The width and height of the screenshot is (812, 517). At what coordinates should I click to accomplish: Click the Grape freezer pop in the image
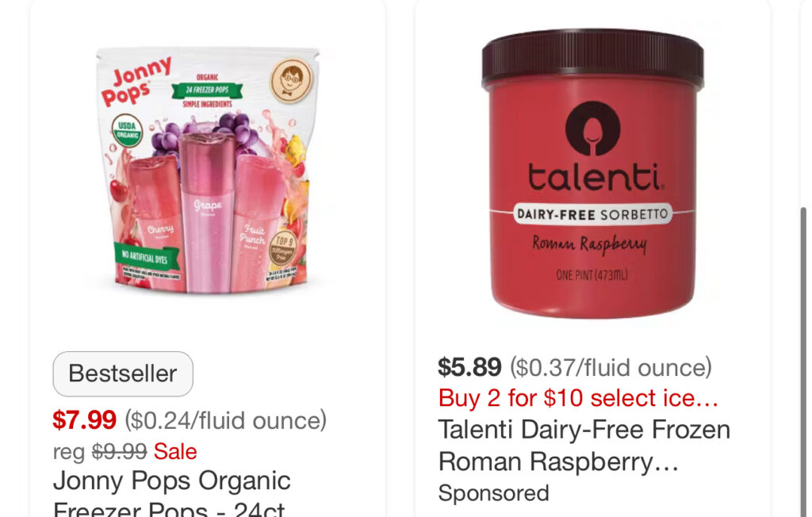(x=206, y=213)
